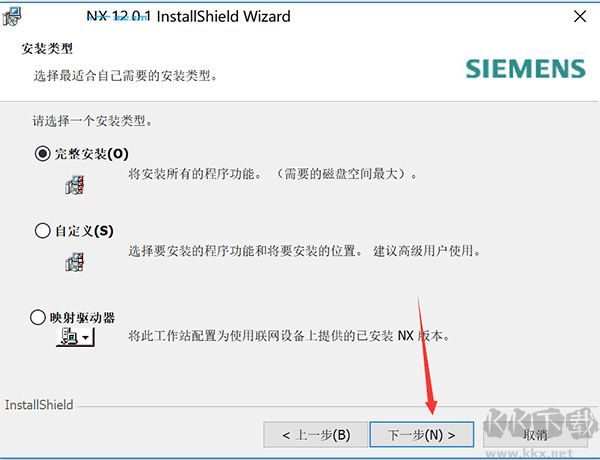This screenshot has height=460, width=600.
Task: Select the 自定义(S) radio button
Action: [42, 231]
